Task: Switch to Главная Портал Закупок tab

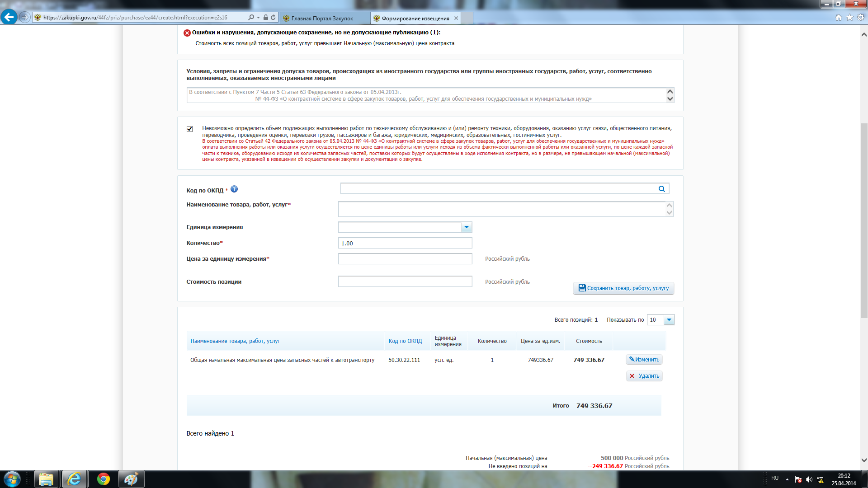Action: click(322, 19)
